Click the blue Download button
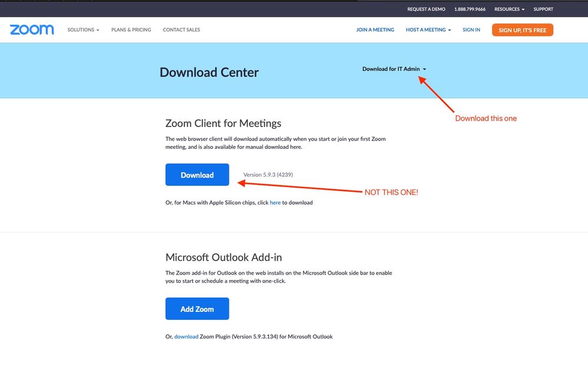588x366 pixels. pos(197,175)
